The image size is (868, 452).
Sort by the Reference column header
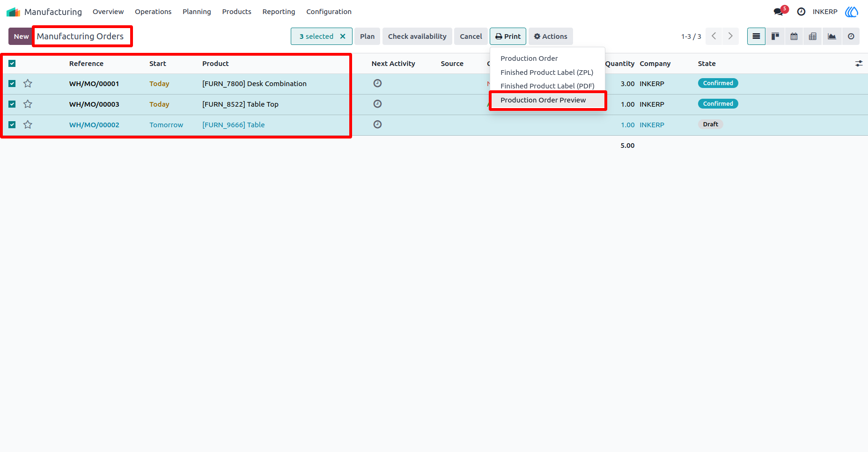tap(86, 64)
